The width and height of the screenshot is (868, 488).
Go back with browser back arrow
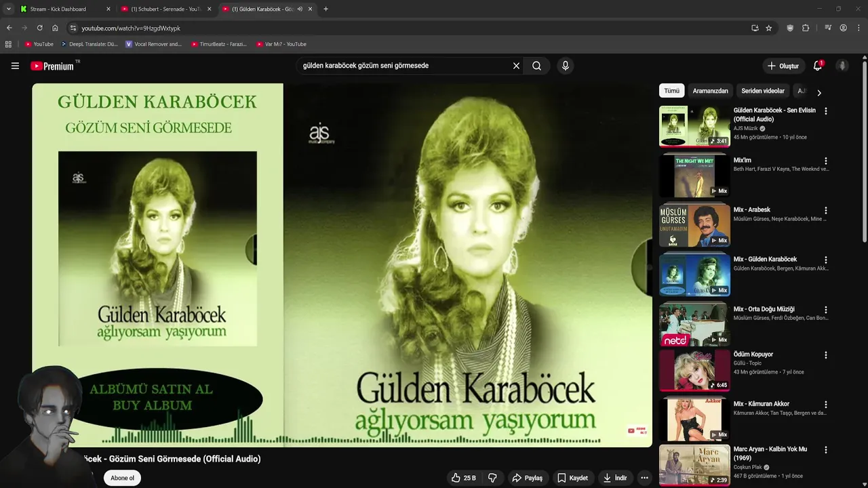pyautogui.click(x=9, y=28)
